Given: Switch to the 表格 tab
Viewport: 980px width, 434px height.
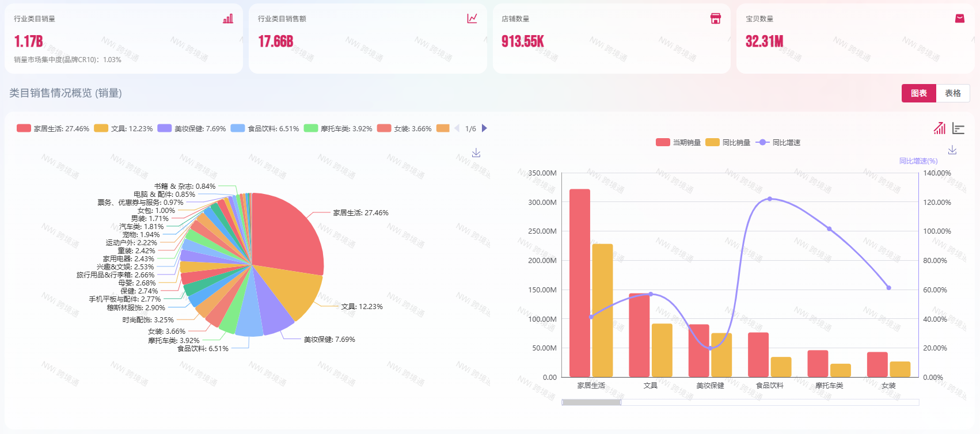Looking at the screenshot, I should (x=952, y=93).
